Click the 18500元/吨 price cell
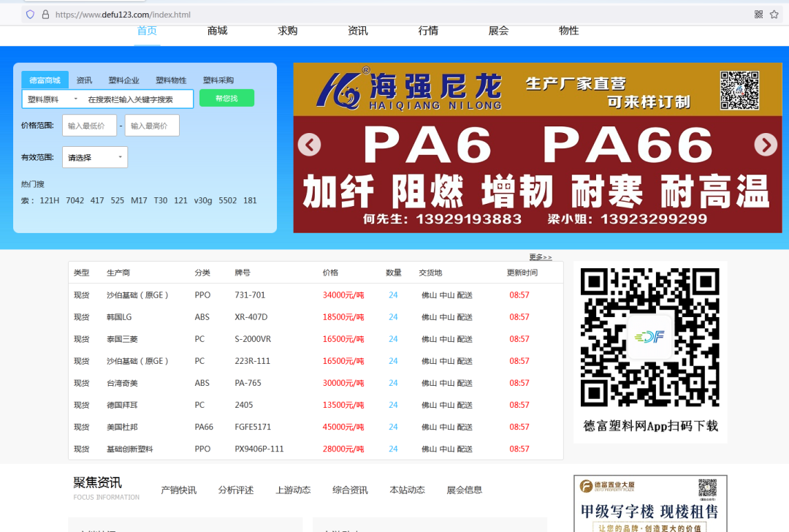Screen dimensions: 789x532 point(343,317)
